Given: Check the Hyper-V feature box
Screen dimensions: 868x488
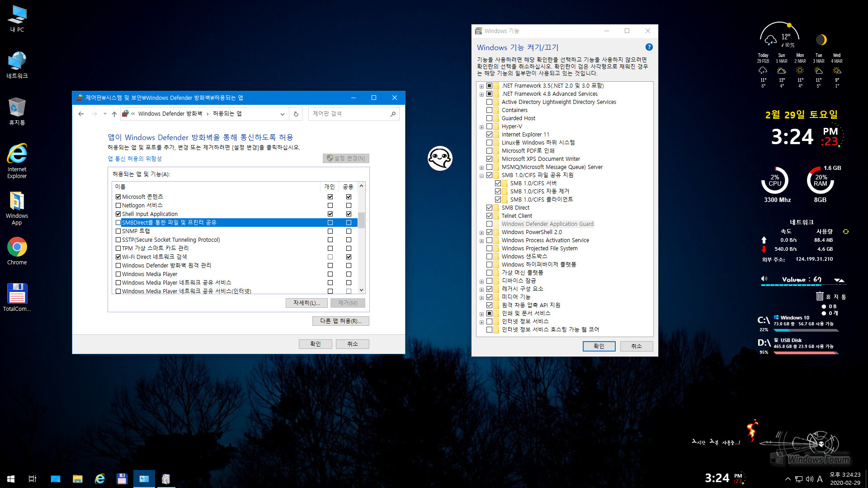Looking at the screenshot, I should pos(489,127).
